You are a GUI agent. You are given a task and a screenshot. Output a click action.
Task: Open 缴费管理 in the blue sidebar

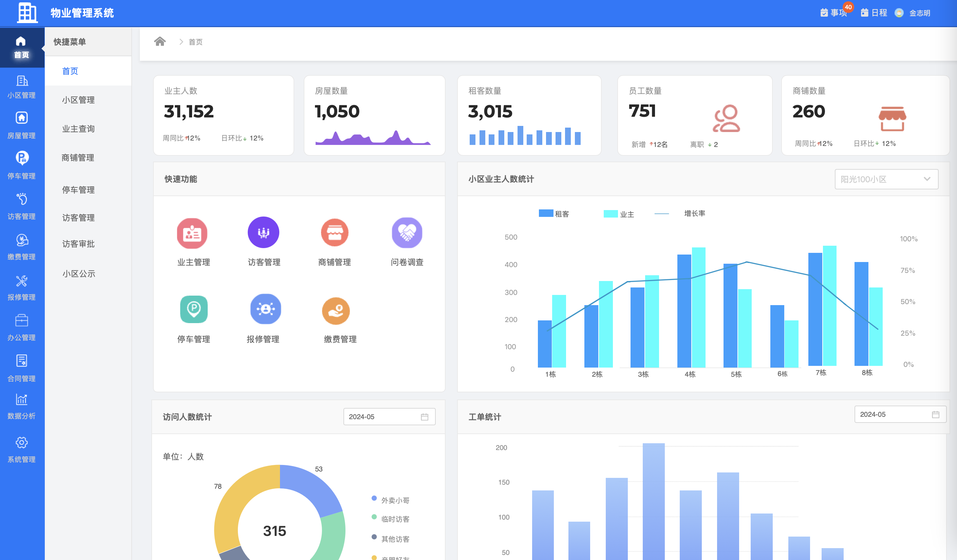(x=22, y=247)
